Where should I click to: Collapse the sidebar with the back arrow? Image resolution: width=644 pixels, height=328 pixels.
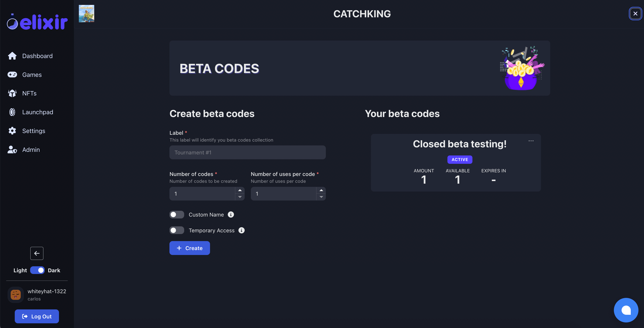click(37, 253)
